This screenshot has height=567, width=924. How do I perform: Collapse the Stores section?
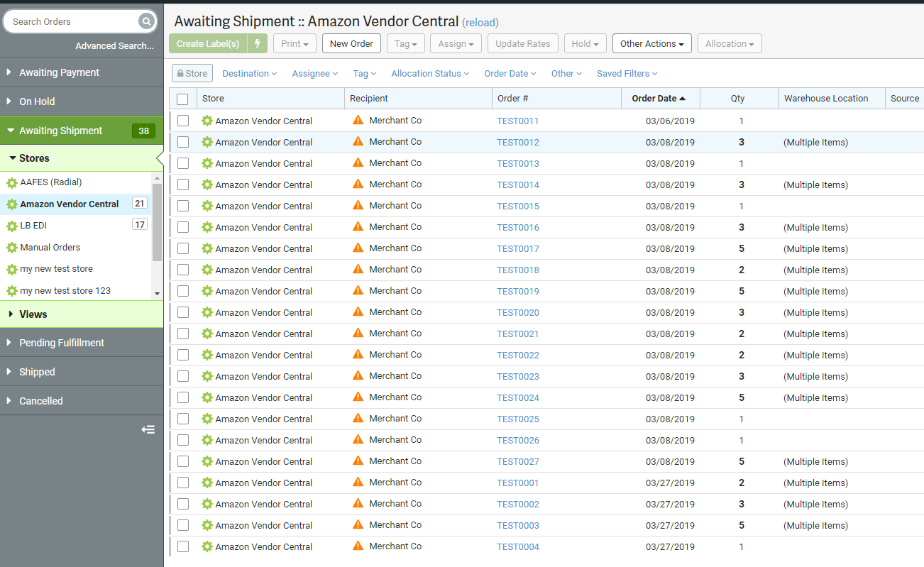82,158
